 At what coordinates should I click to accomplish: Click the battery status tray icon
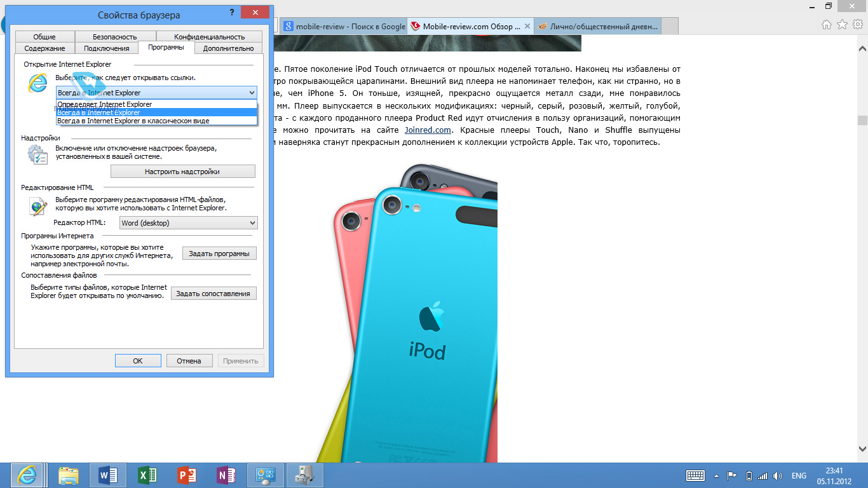[x=749, y=475]
